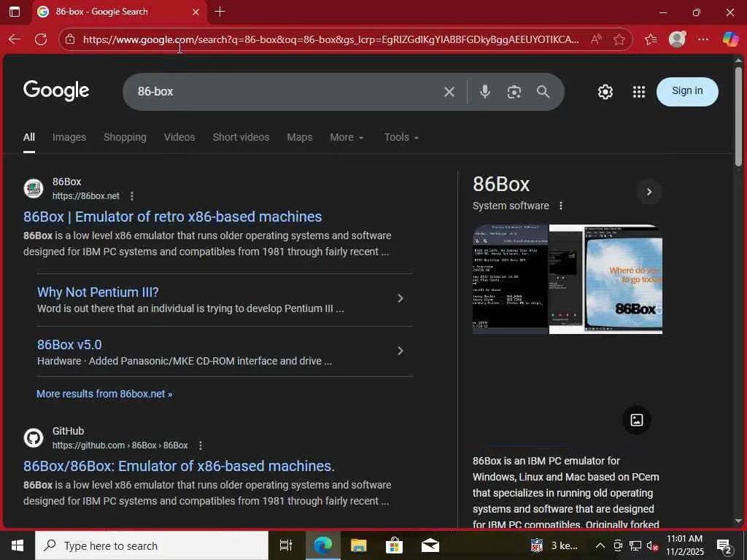Reload the page with the refresh icon
The image size is (747, 560).
click(x=41, y=39)
